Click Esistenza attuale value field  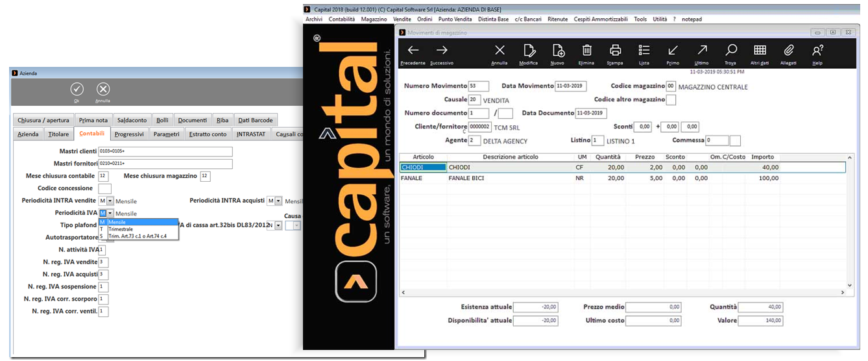536,307
